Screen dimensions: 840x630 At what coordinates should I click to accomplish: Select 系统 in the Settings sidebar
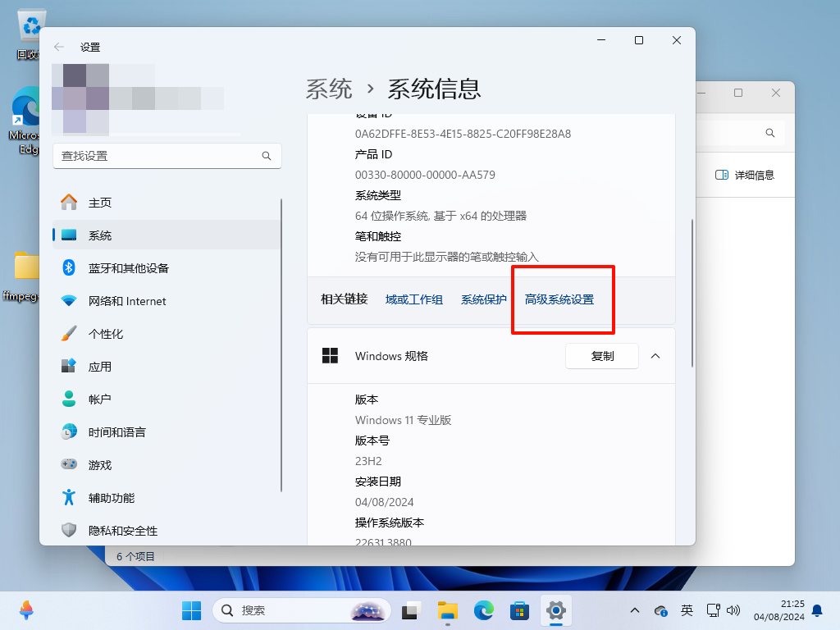(x=167, y=235)
